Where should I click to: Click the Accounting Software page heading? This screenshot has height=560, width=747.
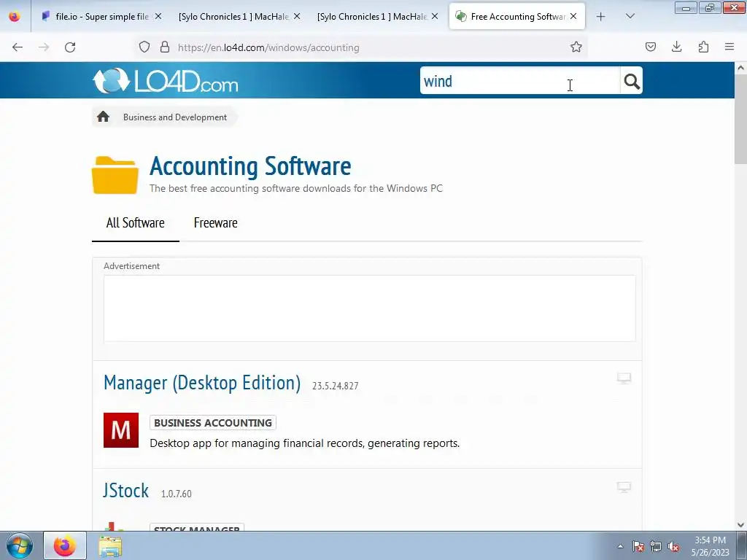point(250,167)
